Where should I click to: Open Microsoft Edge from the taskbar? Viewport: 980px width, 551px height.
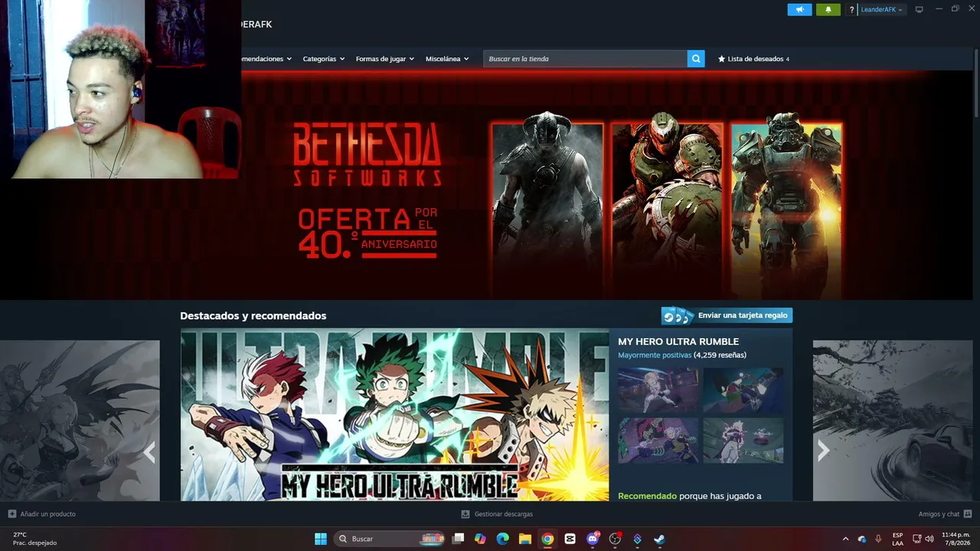(x=502, y=539)
